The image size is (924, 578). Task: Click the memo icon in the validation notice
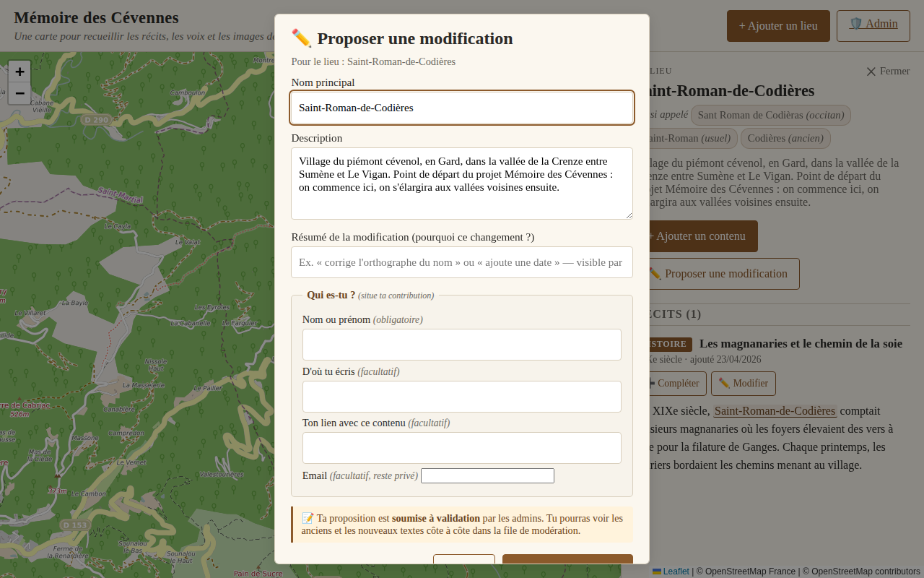[306, 518]
